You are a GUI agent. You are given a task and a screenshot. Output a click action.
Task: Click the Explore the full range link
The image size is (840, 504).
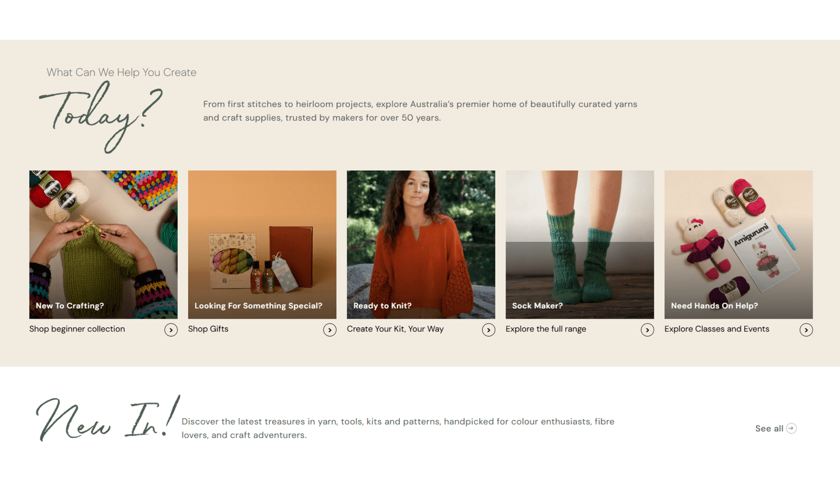tap(546, 329)
